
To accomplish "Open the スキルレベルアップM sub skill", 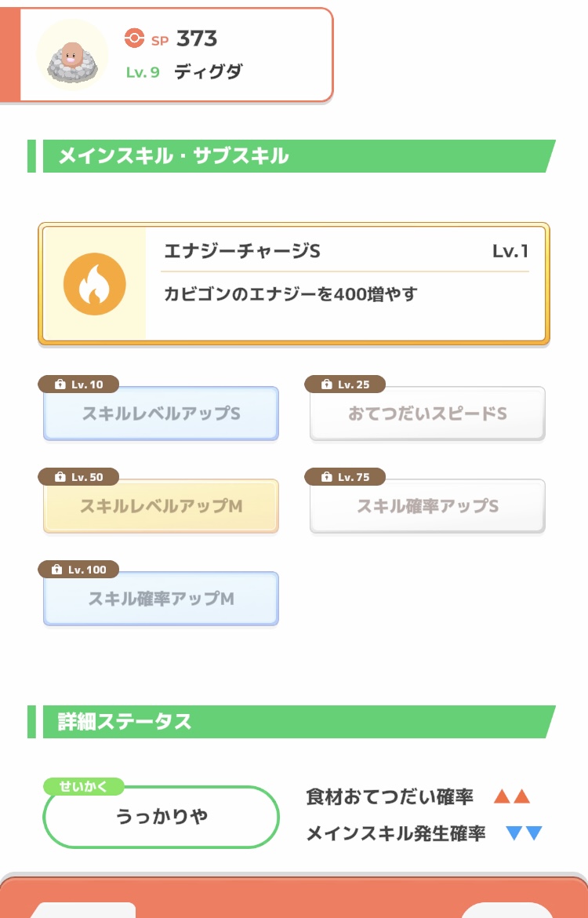I will [161, 506].
